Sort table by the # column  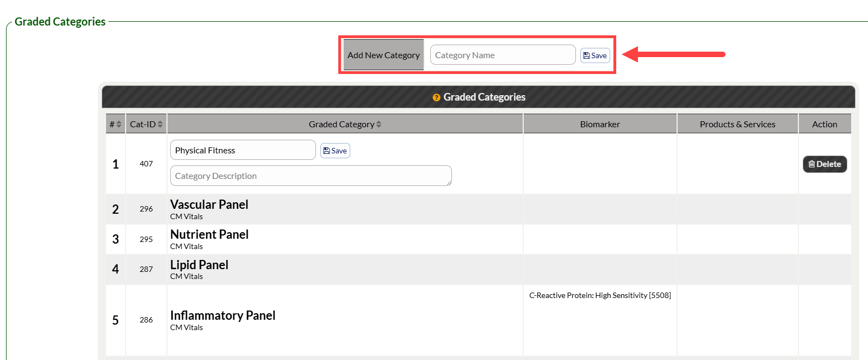pyautogui.click(x=115, y=124)
